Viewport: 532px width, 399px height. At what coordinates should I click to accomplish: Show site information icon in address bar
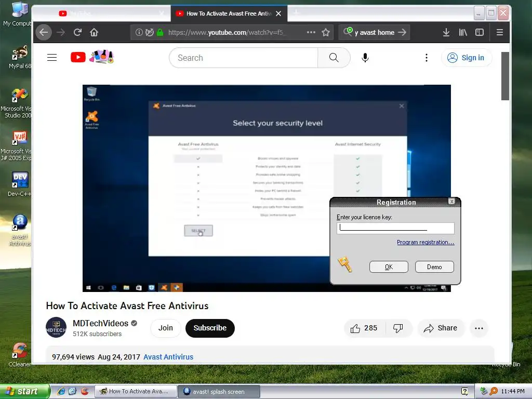(139, 32)
